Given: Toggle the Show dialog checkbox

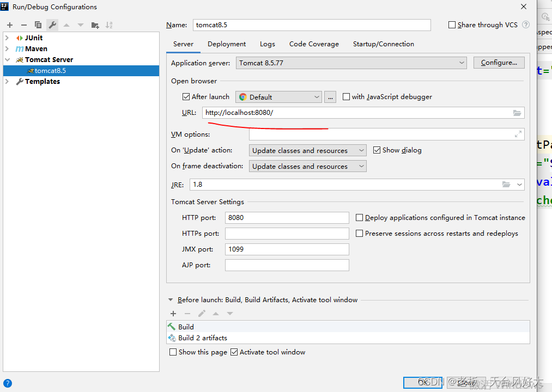Looking at the screenshot, I should click(377, 150).
